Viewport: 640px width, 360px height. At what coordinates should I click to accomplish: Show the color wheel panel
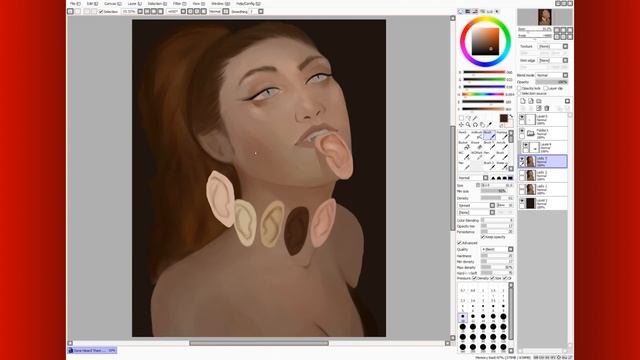pyautogui.click(x=460, y=11)
